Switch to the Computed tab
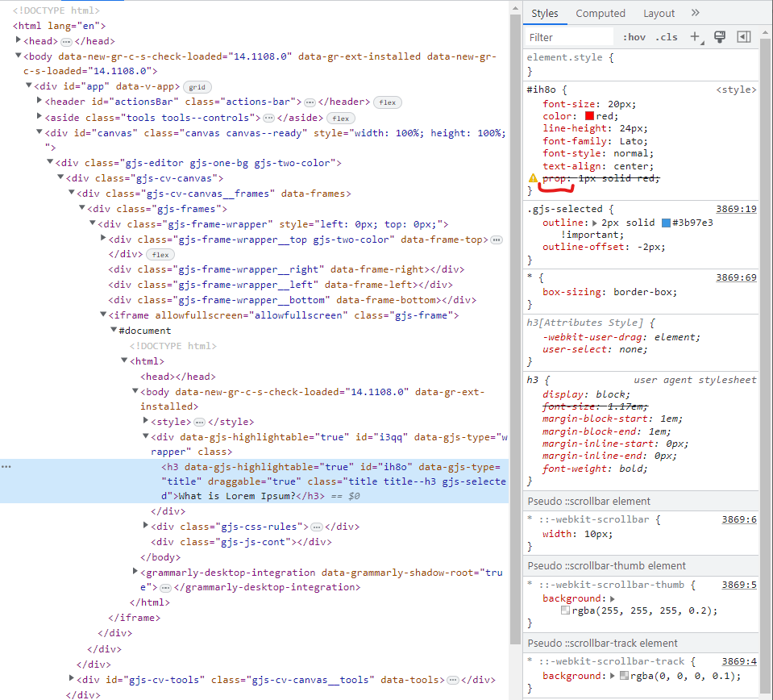 (x=600, y=13)
